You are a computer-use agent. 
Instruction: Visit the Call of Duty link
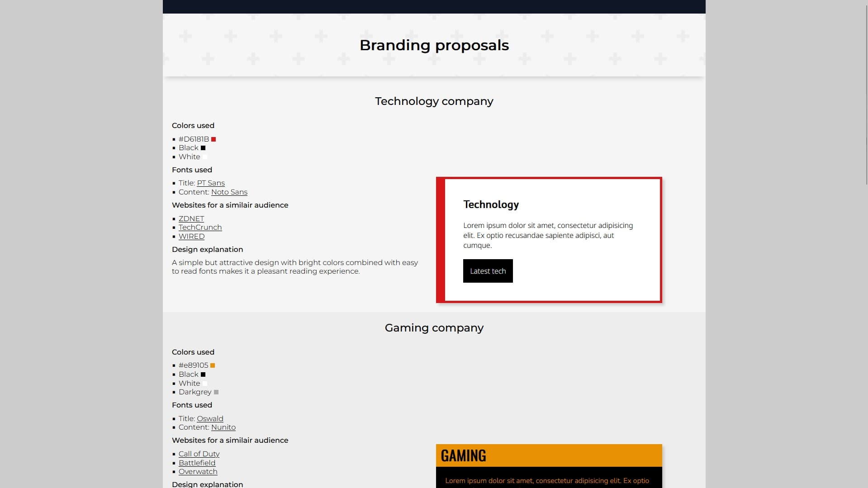(199, 454)
